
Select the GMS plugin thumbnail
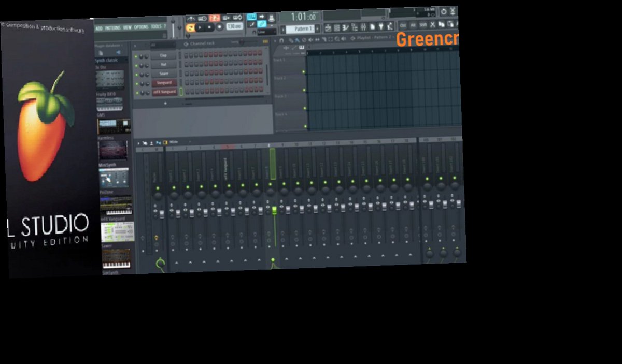(x=114, y=127)
